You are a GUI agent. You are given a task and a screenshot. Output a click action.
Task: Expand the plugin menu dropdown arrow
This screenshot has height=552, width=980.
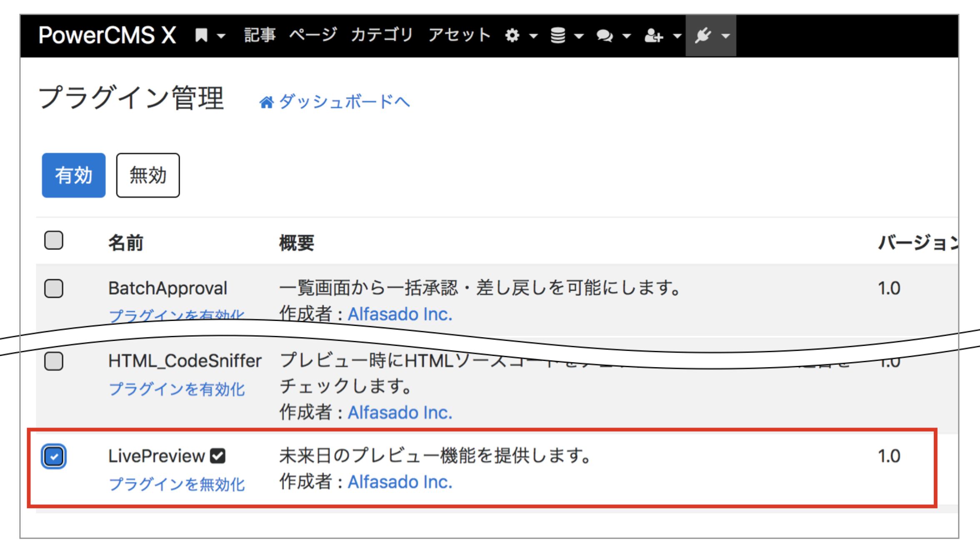(x=725, y=37)
